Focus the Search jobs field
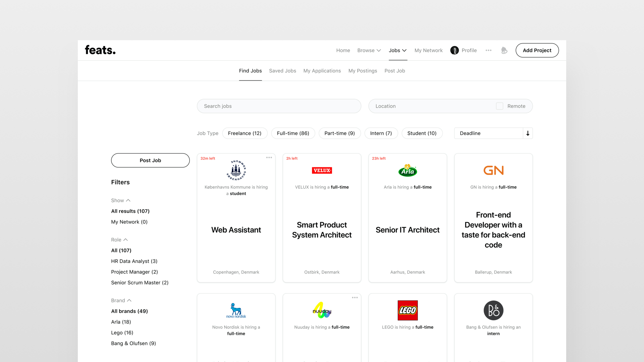 point(279,106)
